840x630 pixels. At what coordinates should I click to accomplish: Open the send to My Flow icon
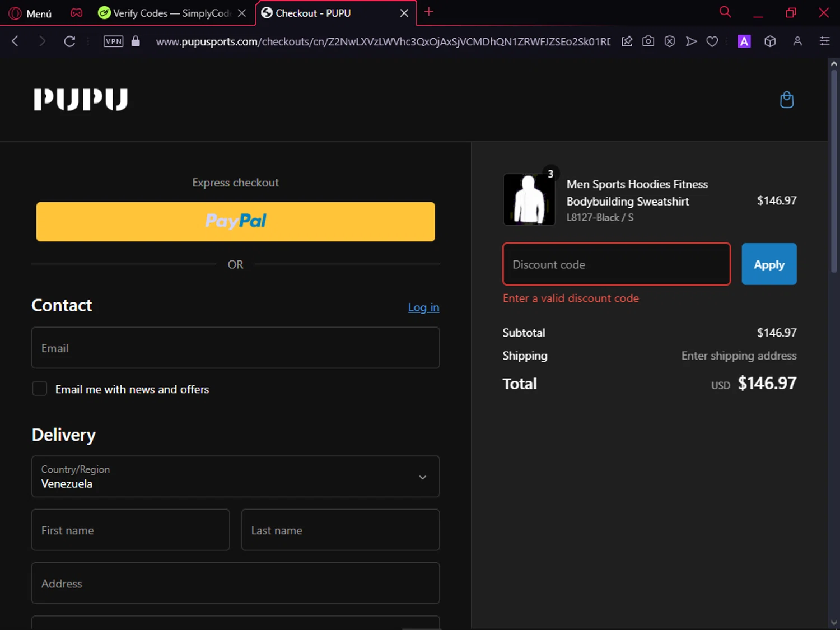point(692,41)
